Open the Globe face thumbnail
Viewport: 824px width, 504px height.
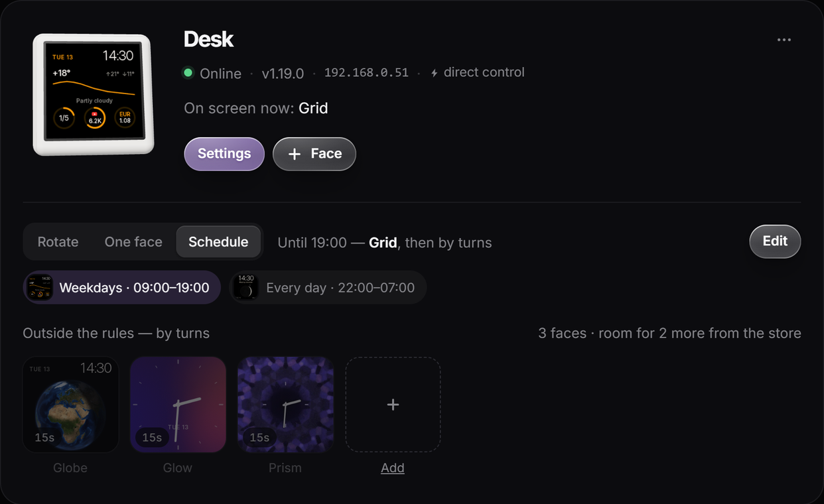click(x=71, y=405)
